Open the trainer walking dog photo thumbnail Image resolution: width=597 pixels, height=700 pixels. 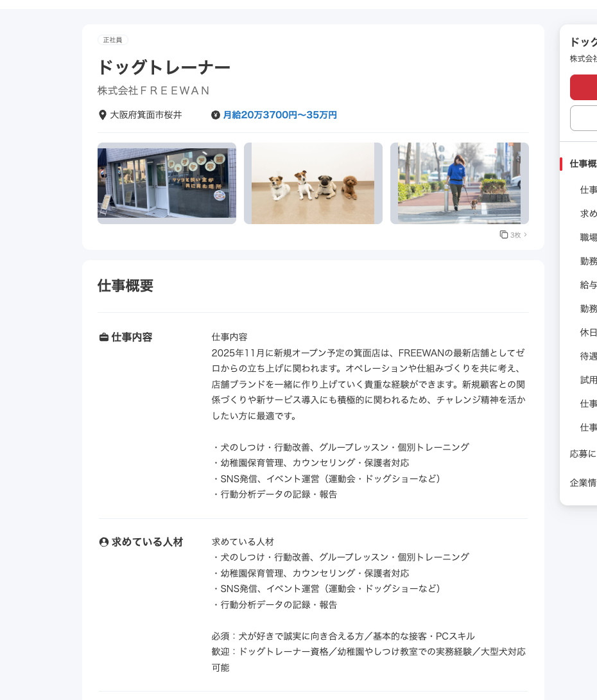coord(460,183)
